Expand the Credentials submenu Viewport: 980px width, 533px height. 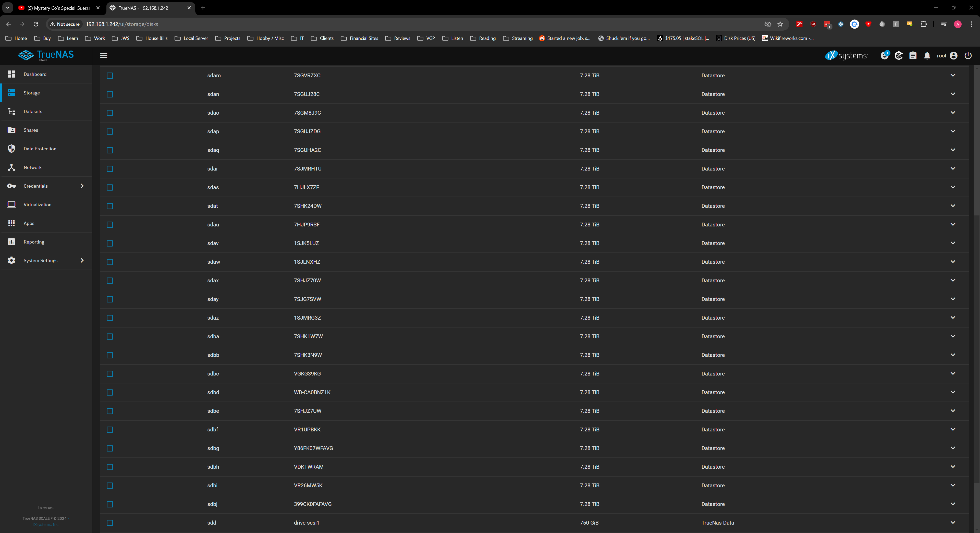[82, 186]
